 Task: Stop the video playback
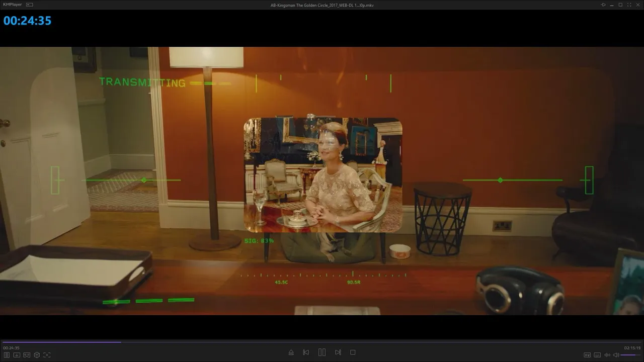[x=353, y=352]
